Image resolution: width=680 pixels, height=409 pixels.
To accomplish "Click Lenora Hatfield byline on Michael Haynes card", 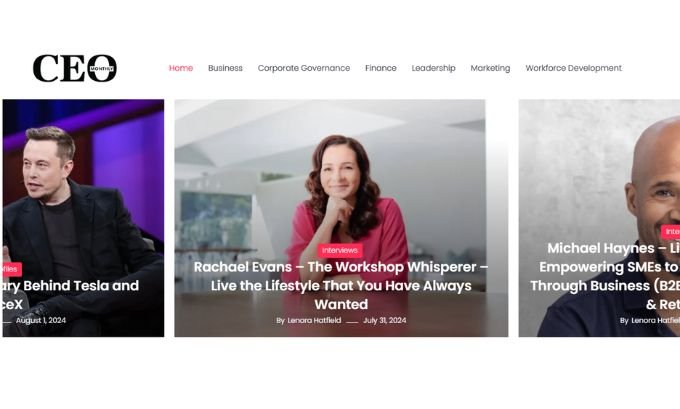I will pos(655,321).
